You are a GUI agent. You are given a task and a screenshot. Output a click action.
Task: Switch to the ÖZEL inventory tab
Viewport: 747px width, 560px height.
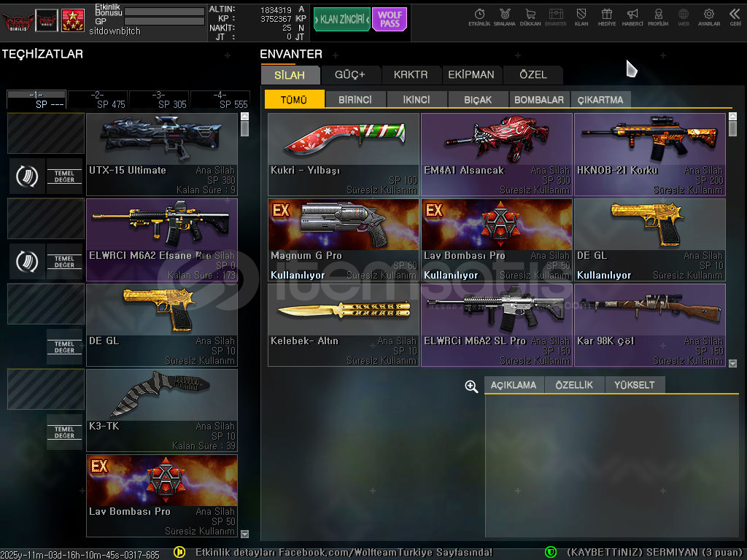tap(533, 75)
